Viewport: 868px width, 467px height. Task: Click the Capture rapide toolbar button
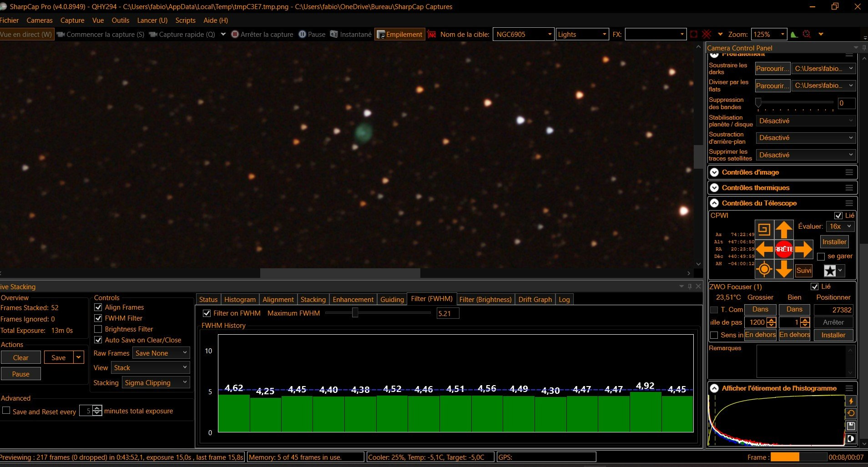(x=182, y=35)
